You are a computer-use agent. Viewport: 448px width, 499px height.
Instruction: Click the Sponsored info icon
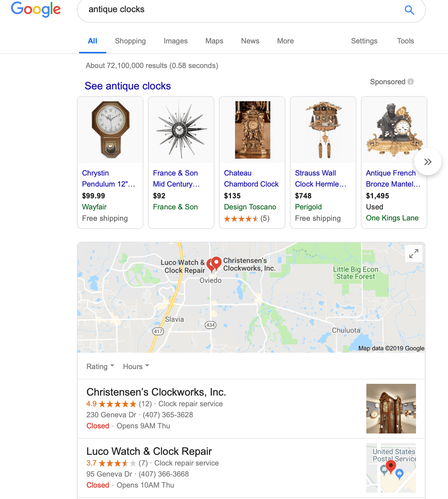point(410,82)
